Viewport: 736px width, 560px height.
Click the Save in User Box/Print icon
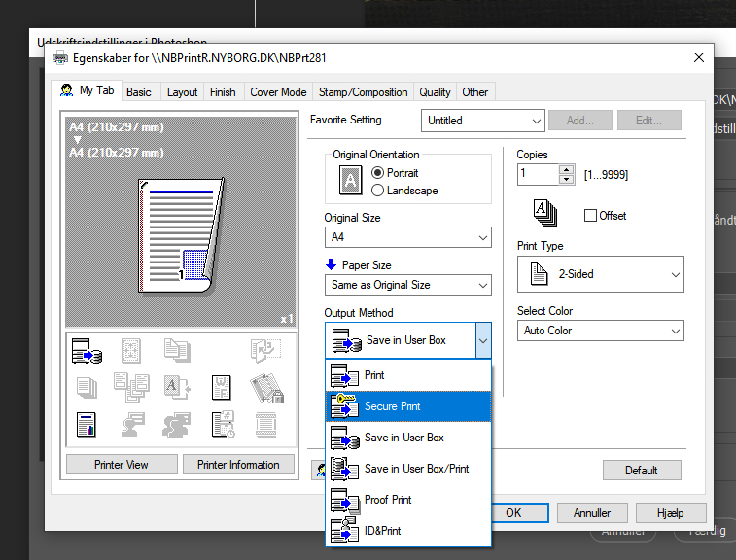(344, 469)
